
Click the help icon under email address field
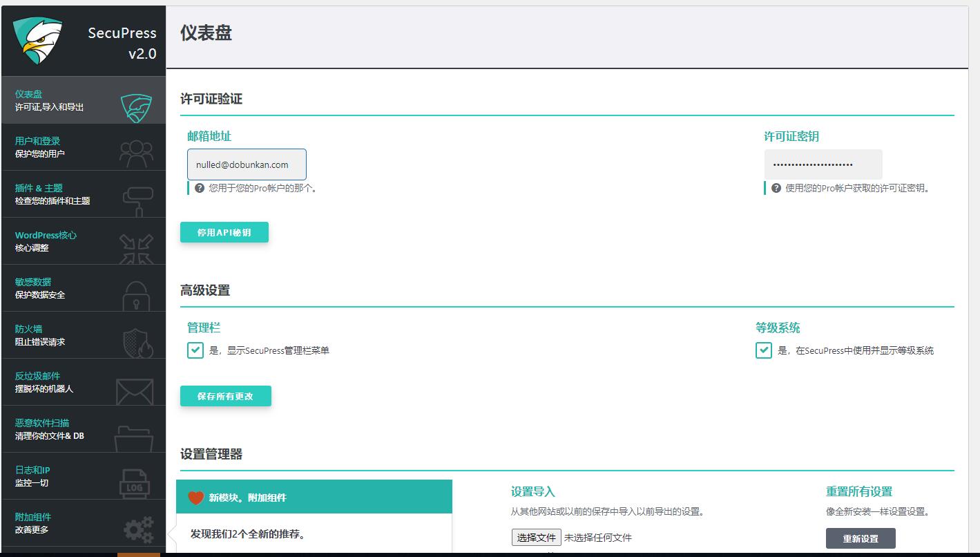(x=200, y=188)
